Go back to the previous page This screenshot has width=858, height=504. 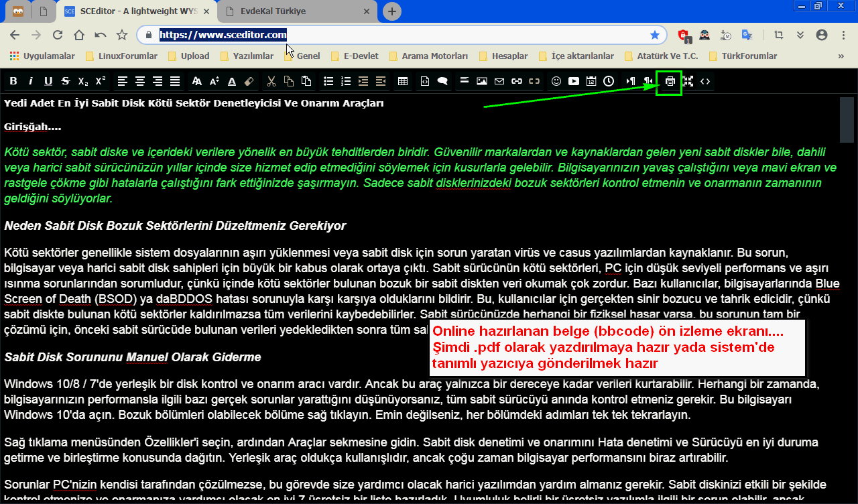click(15, 35)
